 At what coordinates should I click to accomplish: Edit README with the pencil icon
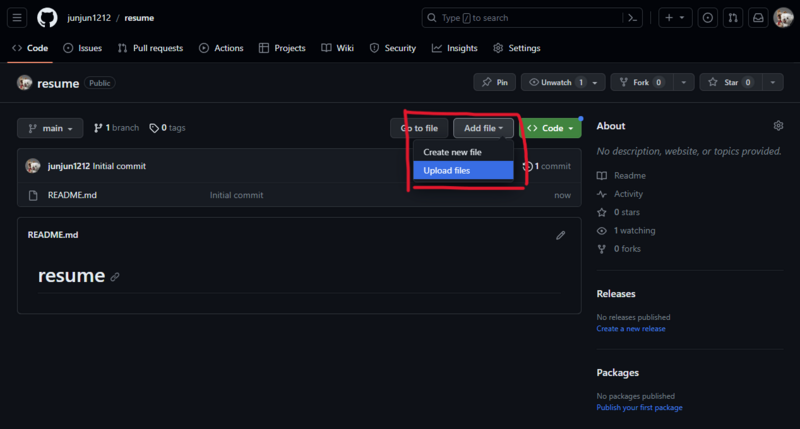point(561,235)
